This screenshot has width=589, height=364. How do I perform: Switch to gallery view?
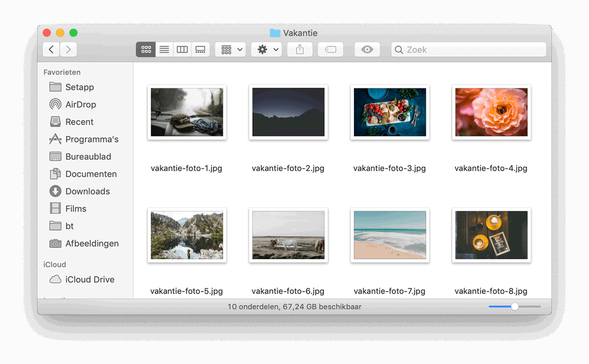pyautogui.click(x=201, y=49)
